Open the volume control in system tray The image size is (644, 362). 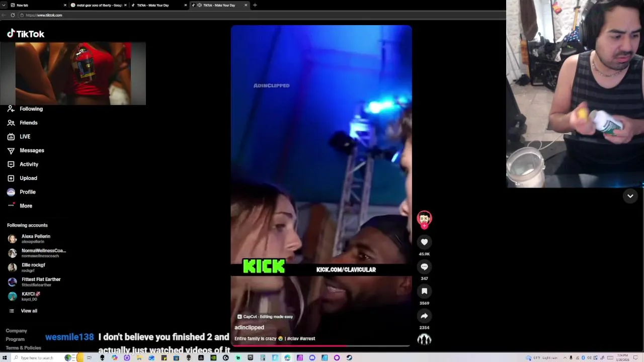coord(589,357)
